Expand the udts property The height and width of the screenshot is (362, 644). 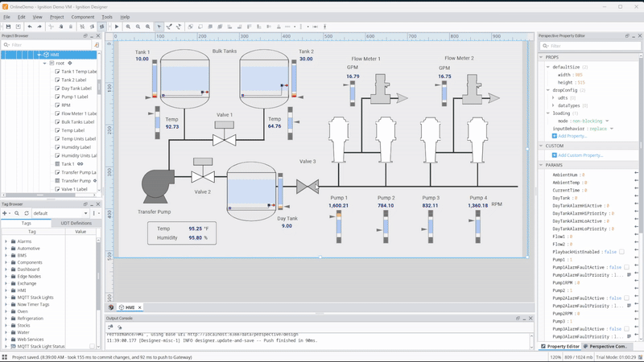pos(553,98)
